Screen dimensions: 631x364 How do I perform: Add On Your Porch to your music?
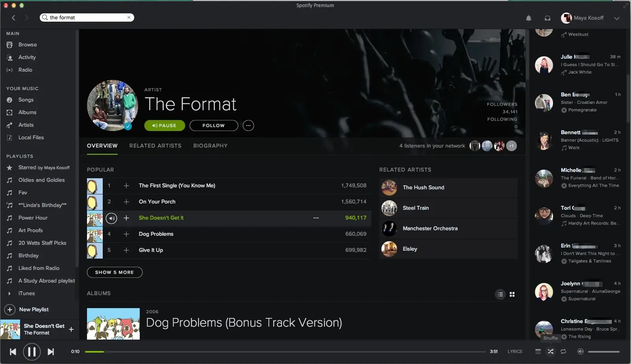click(x=126, y=201)
